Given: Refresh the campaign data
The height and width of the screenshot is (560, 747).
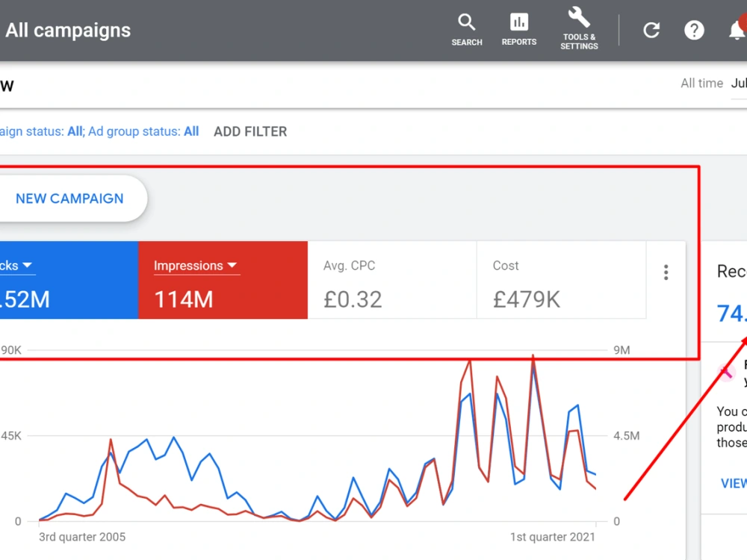Looking at the screenshot, I should click(651, 31).
